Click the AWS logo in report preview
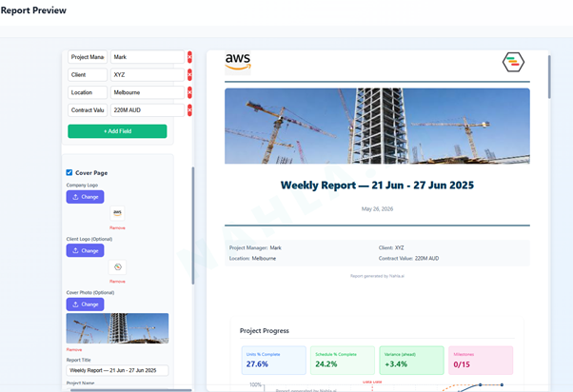Screen dimensions: 573x392 tap(238, 62)
